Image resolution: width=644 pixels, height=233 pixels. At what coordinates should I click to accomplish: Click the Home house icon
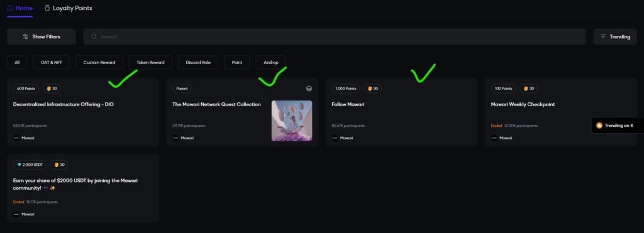pos(10,8)
